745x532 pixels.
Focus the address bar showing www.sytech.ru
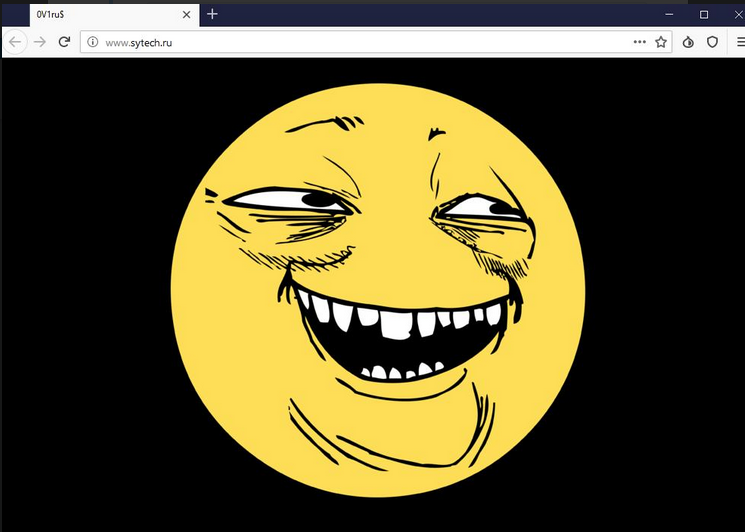[360, 42]
